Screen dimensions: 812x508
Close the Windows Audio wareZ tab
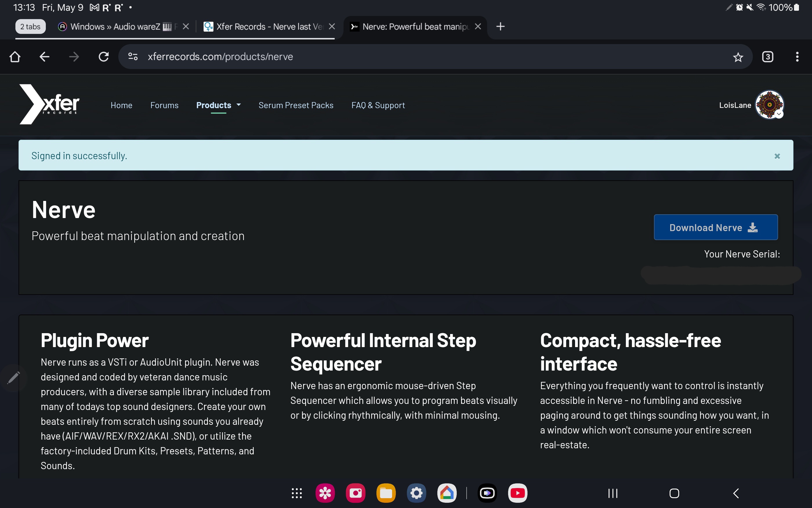pyautogui.click(x=186, y=27)
